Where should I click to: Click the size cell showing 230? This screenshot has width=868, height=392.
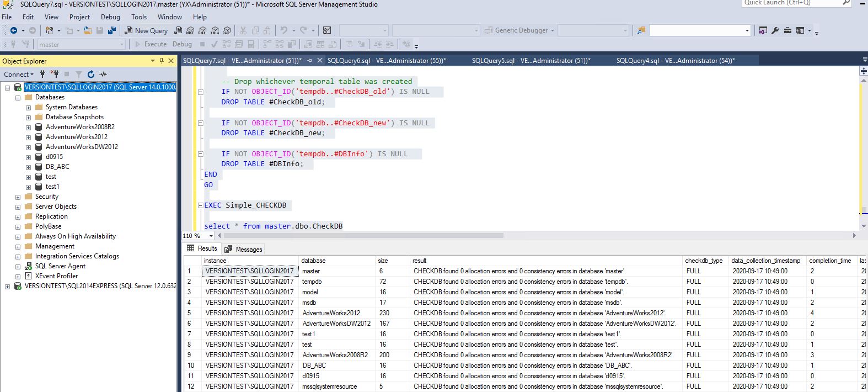tap(393, 313)
